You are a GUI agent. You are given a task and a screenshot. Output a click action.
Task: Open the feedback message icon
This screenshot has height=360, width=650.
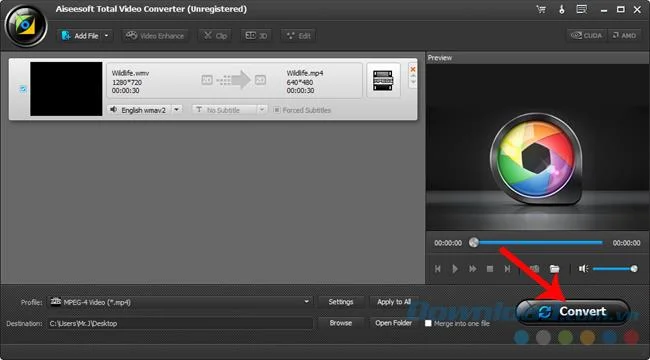[x=582, y=9]
